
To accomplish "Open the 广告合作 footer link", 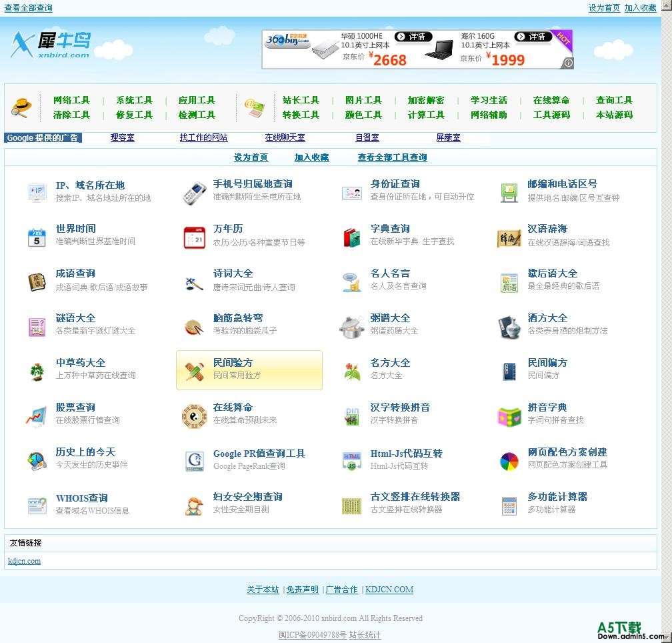I will coord(341,590).
